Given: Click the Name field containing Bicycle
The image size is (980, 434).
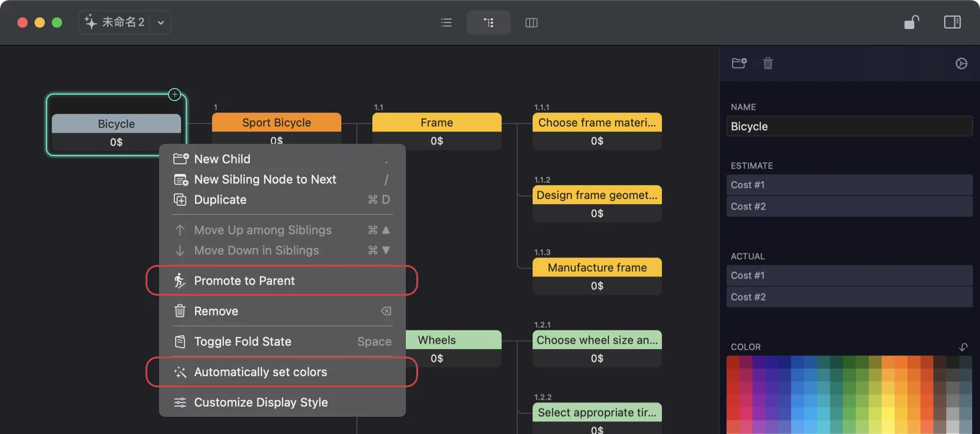Looking at the screenshot, I should [849, 127].
